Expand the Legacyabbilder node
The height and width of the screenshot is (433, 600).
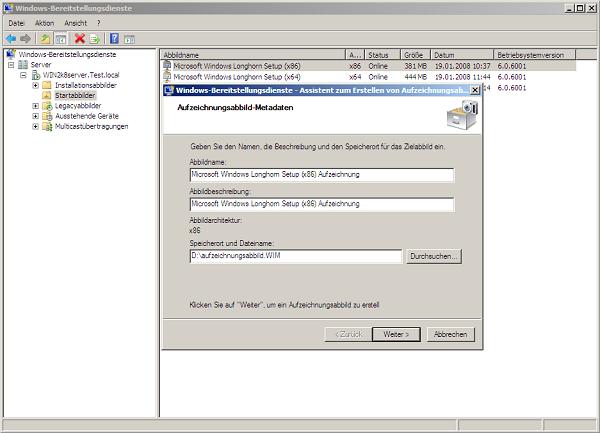(x=35, y=106)
